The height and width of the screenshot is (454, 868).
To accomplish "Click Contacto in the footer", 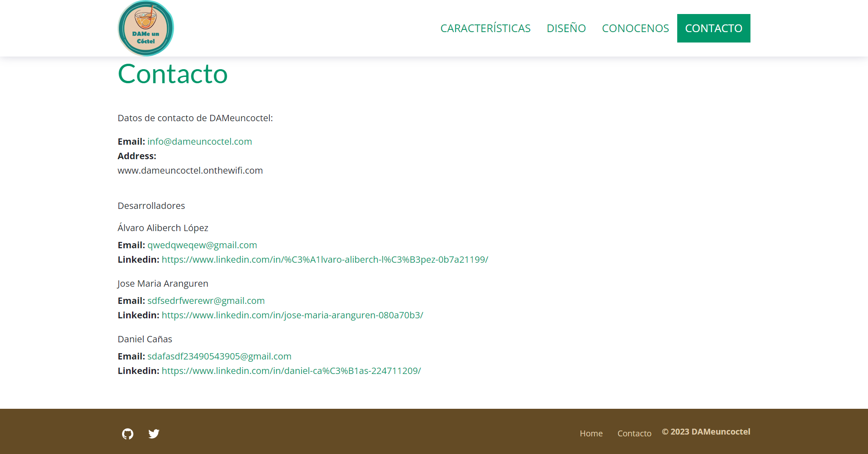I will pyautogui.click(x=634, y=433).
